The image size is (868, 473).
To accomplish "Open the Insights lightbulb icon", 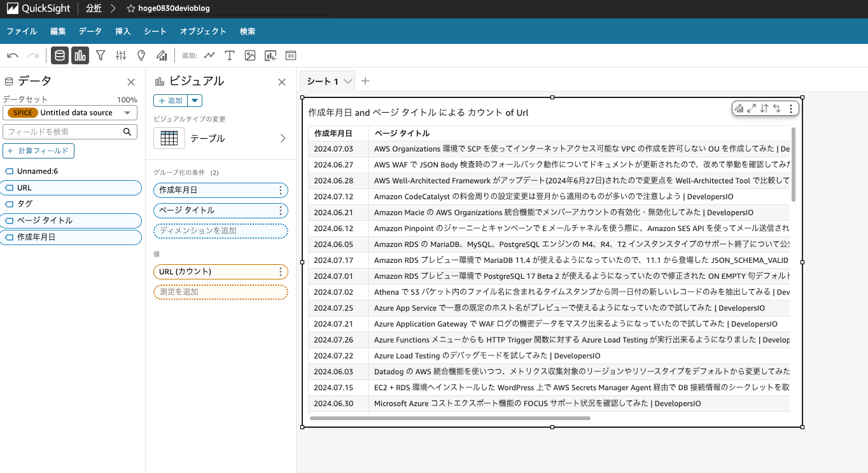I will coord(141,55).
